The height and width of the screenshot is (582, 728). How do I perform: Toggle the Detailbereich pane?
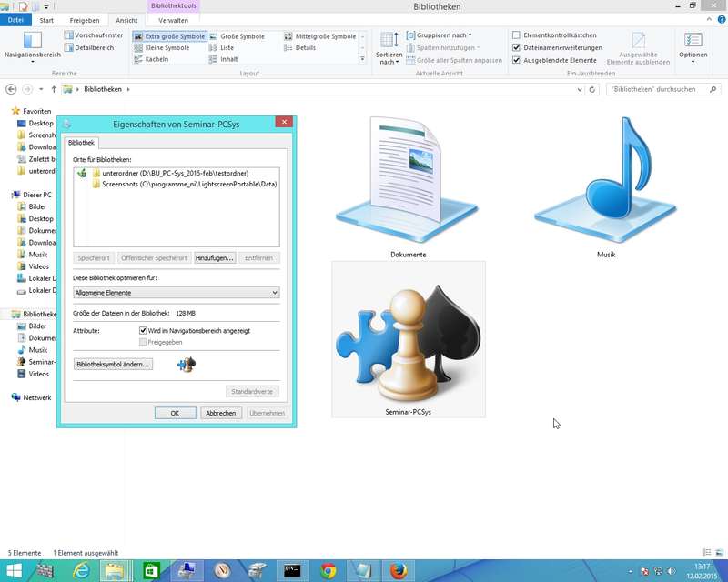tap(89, 47)
